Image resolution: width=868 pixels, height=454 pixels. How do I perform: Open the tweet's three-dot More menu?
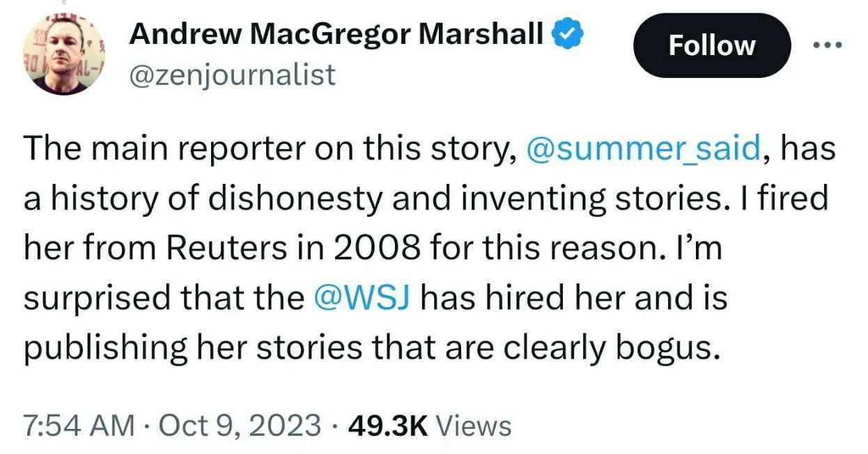coord(828,45)
